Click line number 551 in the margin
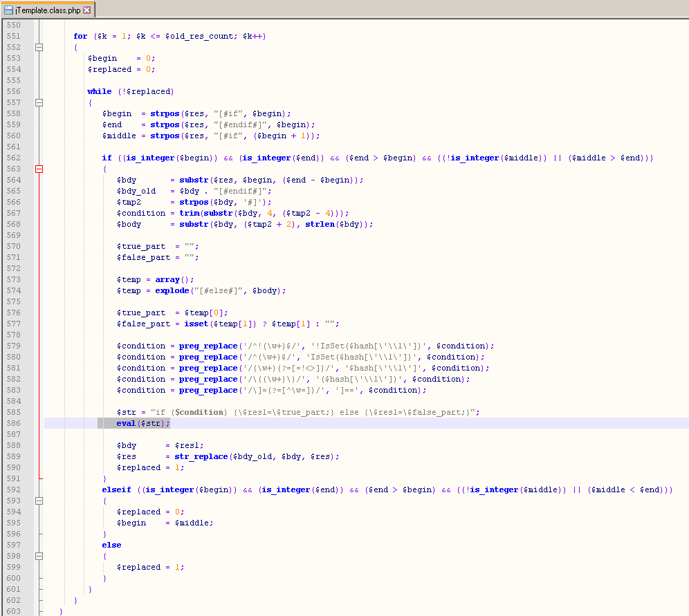 (13, 36)
